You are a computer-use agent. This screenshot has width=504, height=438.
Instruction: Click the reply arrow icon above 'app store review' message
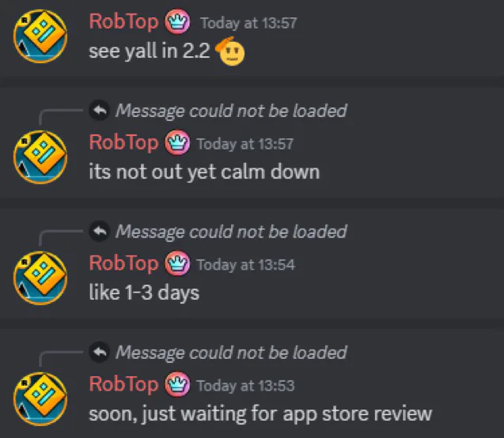pos(100,353)
